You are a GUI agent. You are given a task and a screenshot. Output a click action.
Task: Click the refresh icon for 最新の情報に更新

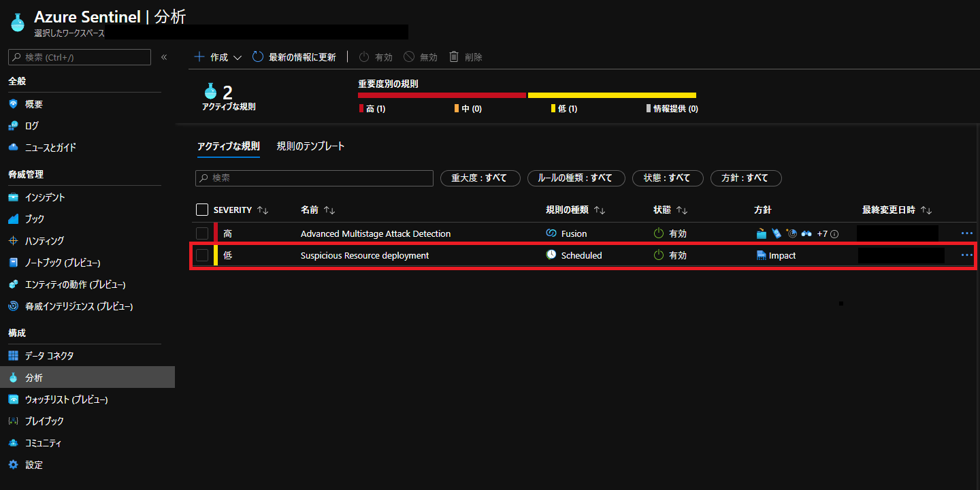pos(258,57)
